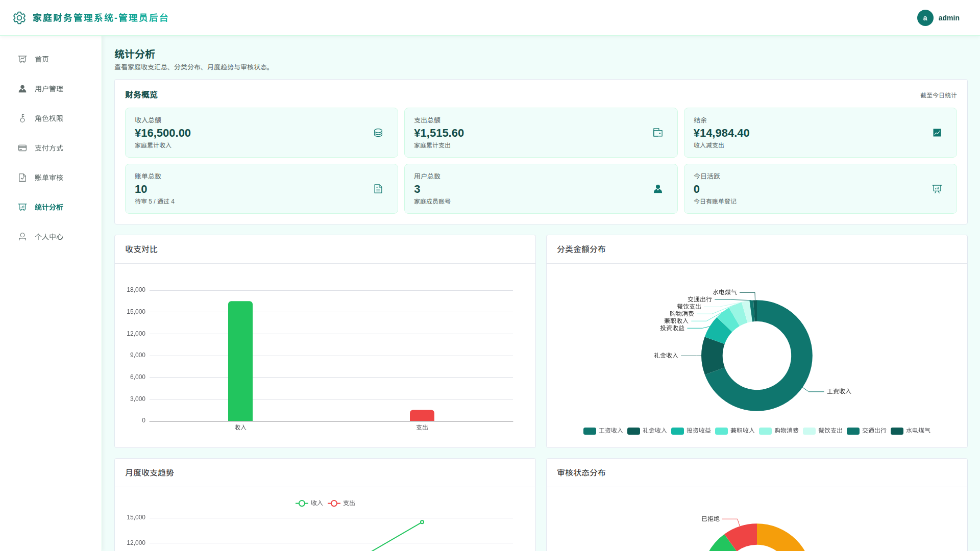
Task: Click the gear logo icon in header
Action: tap(19, 18)
